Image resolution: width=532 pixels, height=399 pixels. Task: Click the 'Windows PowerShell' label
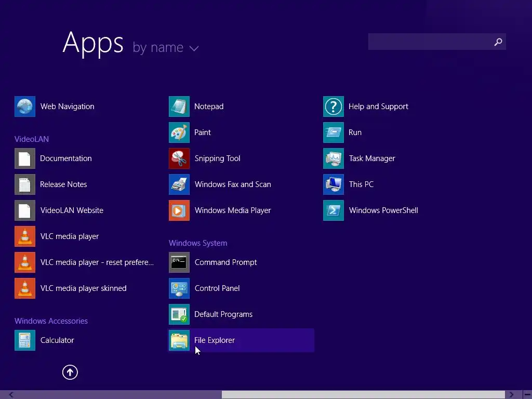383,210
